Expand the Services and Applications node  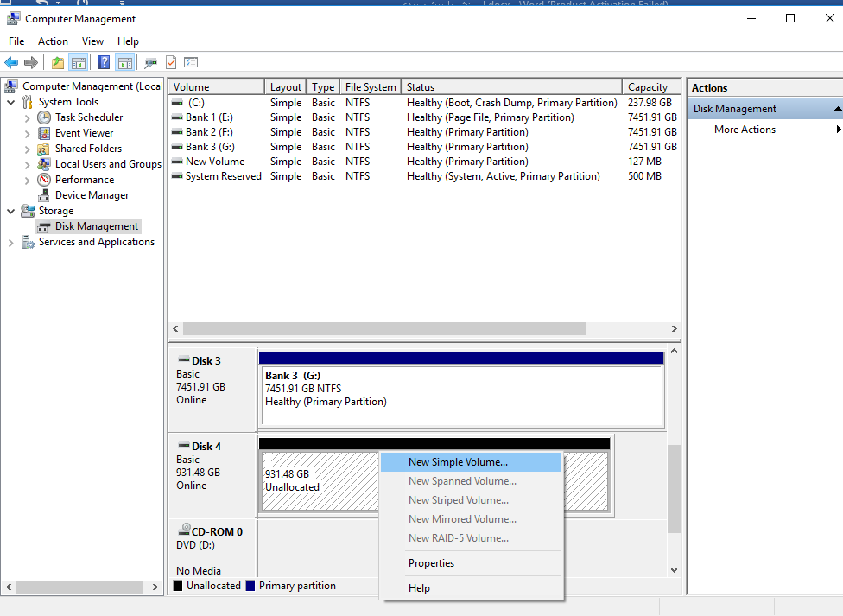point(11,243)
